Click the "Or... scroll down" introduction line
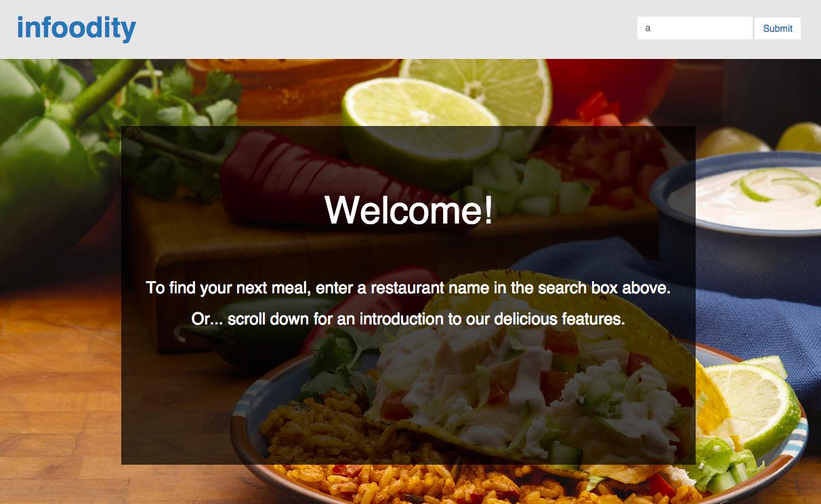Viewport: 821px width, 504px height. (x=408, y=318)
